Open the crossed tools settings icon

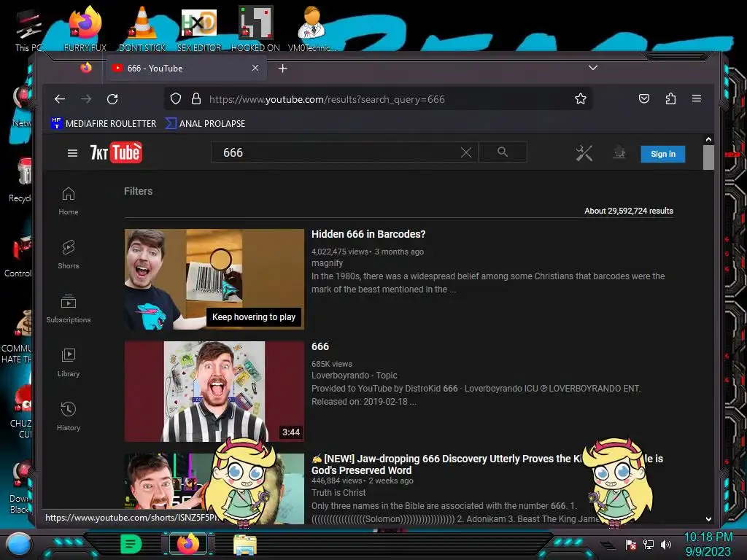(584, 153)
